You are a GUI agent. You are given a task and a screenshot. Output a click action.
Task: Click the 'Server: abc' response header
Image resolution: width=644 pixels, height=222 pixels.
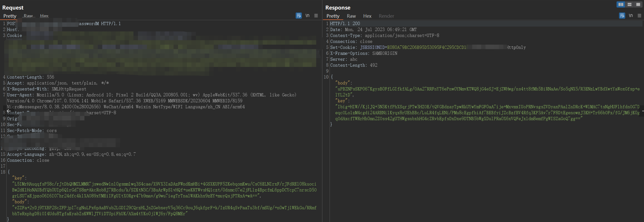(344, 59)
